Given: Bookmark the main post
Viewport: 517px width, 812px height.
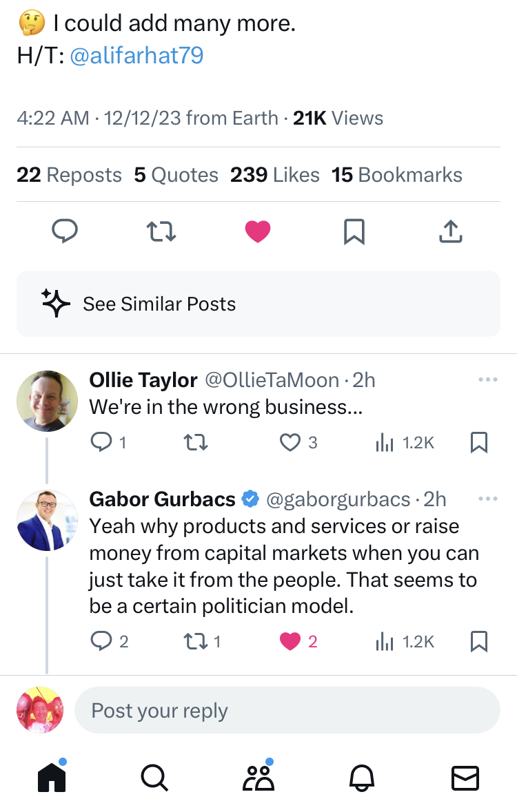Looking at the screenshot, I should 354,231.
